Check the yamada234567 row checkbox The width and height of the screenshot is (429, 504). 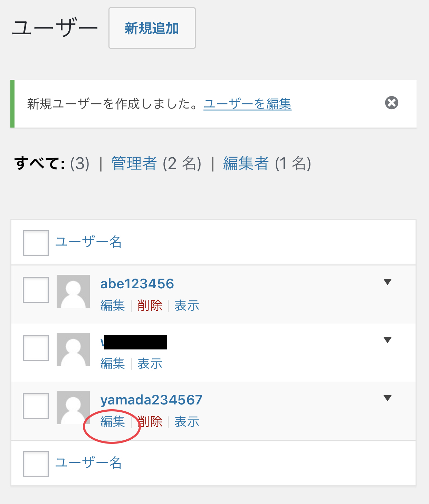point(36,406)
